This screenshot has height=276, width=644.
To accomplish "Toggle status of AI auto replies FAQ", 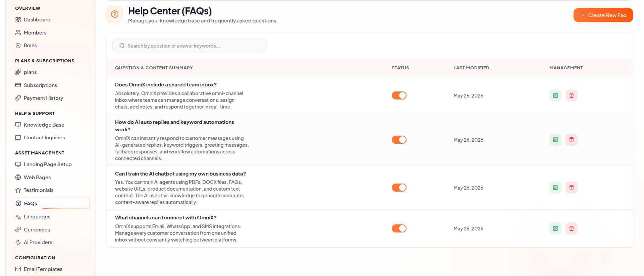I will [x=399, y=140].
